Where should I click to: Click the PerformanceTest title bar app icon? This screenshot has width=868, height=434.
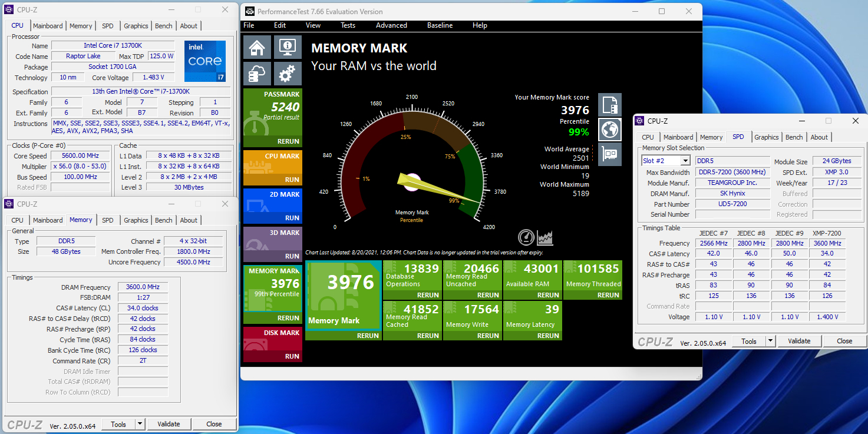[250, 11]
